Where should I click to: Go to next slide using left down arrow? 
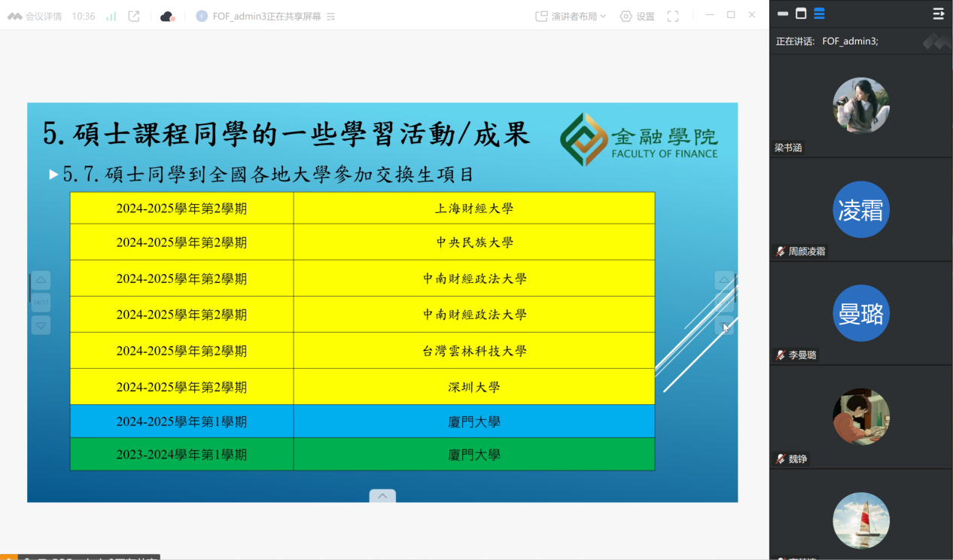tap(41, 325)
